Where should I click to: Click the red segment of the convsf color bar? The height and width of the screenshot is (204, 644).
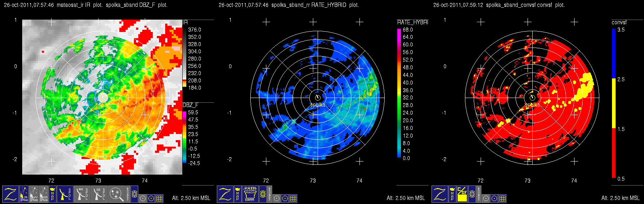click(613, 153)
